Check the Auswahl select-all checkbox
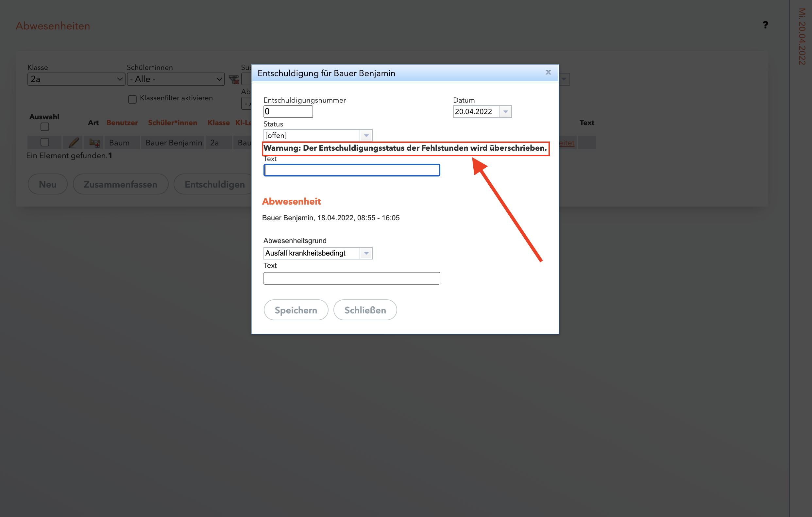Screen dimensions: 812x517 tap(44, 127)
